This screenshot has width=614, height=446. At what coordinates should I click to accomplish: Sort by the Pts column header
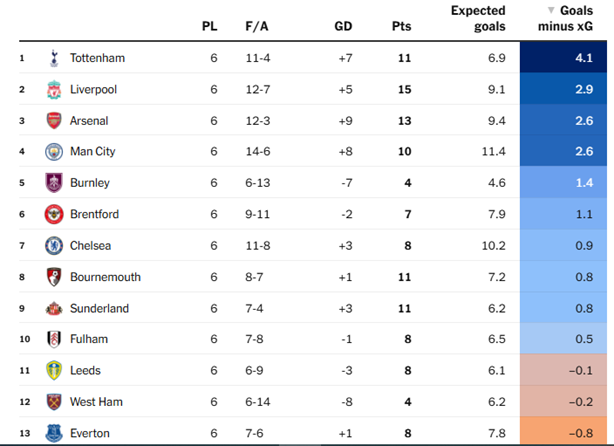401,27
